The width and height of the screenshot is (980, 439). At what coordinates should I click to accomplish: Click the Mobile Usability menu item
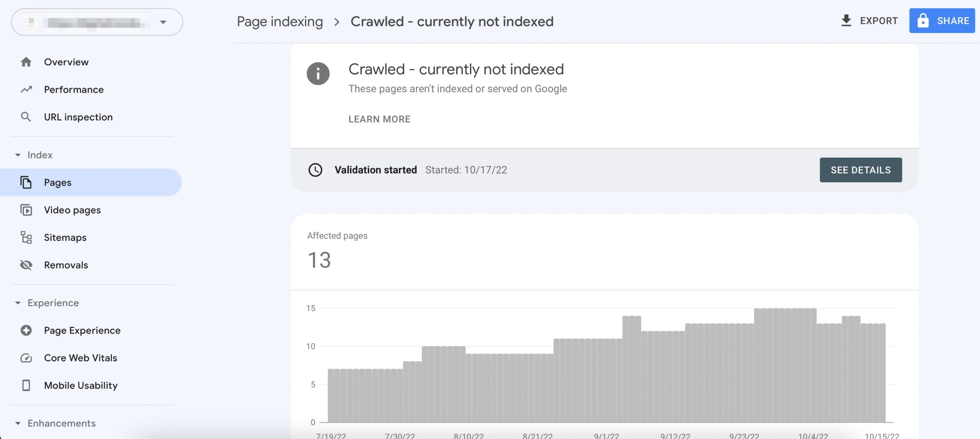[x=81, y=385]
